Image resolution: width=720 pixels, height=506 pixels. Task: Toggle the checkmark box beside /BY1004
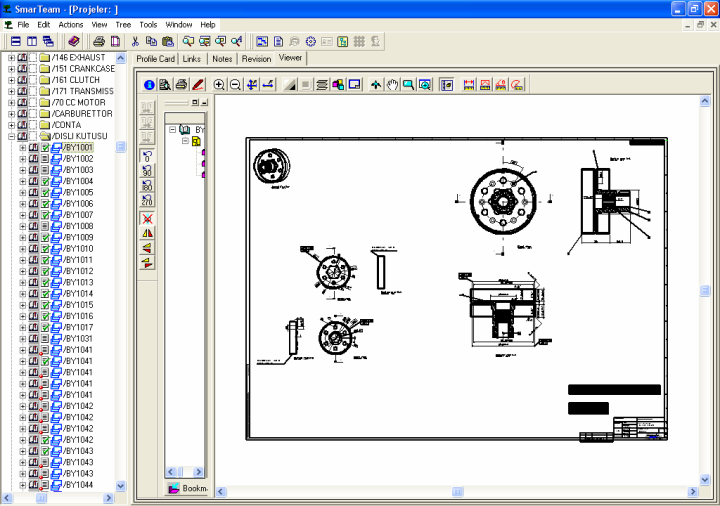[46, 182]
